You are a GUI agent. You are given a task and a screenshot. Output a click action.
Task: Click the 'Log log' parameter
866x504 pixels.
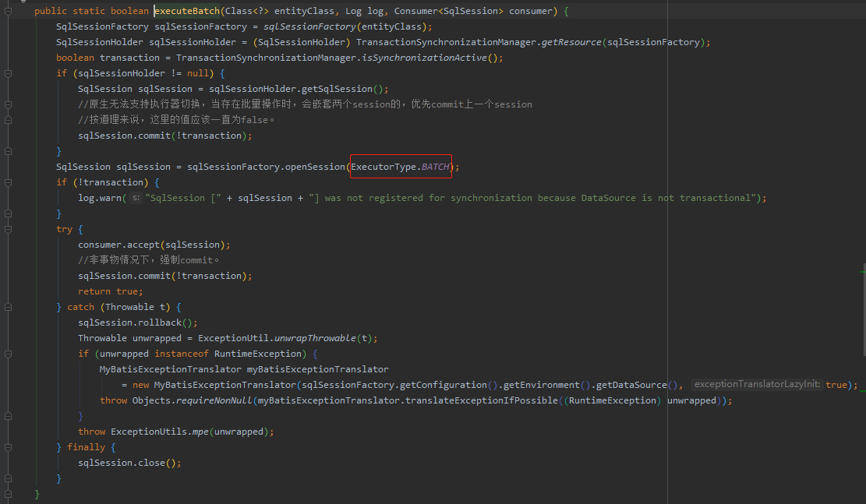[x=364, y=11]
